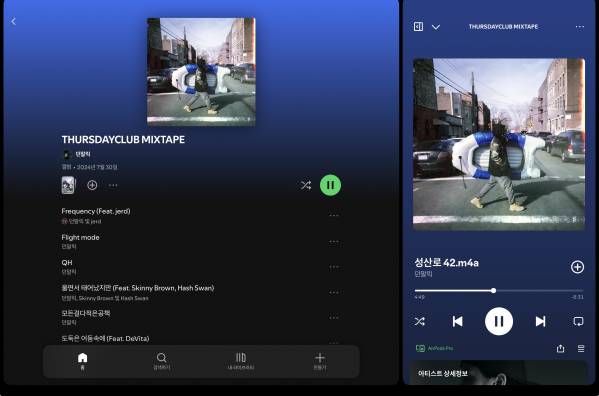The height and width of the screenshot is (396, 599).
Task: Add 성산로 42.m4a to liked songs
Action: 577,267
